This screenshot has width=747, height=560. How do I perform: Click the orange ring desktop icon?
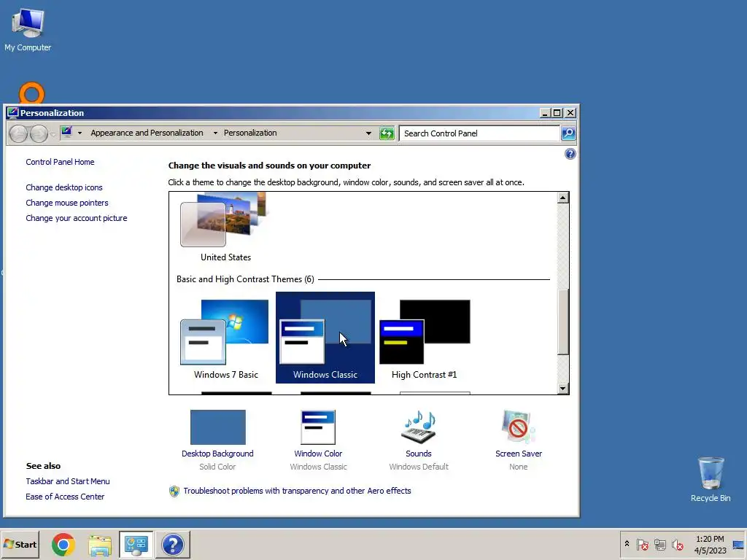click(31, 93)
